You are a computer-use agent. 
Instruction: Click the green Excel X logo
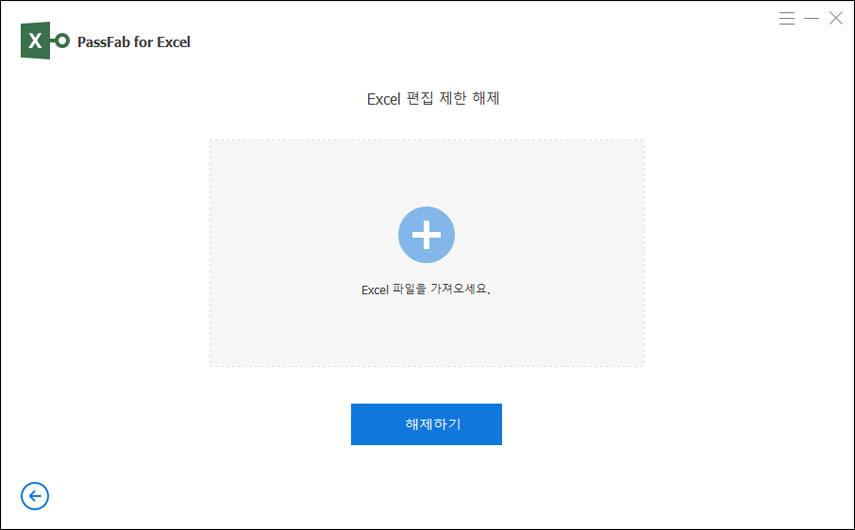(x=36, y=41)
